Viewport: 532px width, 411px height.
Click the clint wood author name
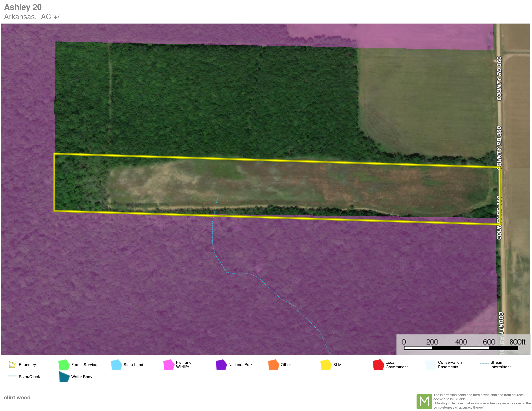coord(17,397)
